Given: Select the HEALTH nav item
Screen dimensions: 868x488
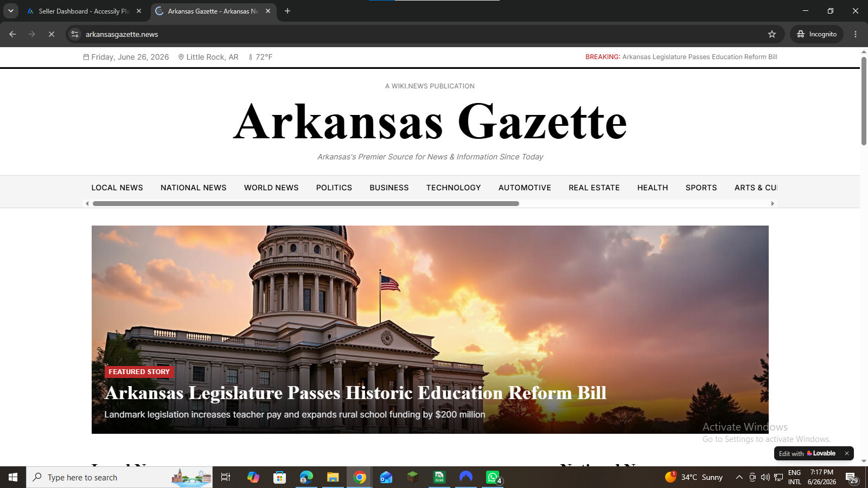Looking at the screenshot, I should (x=653, y=188).
